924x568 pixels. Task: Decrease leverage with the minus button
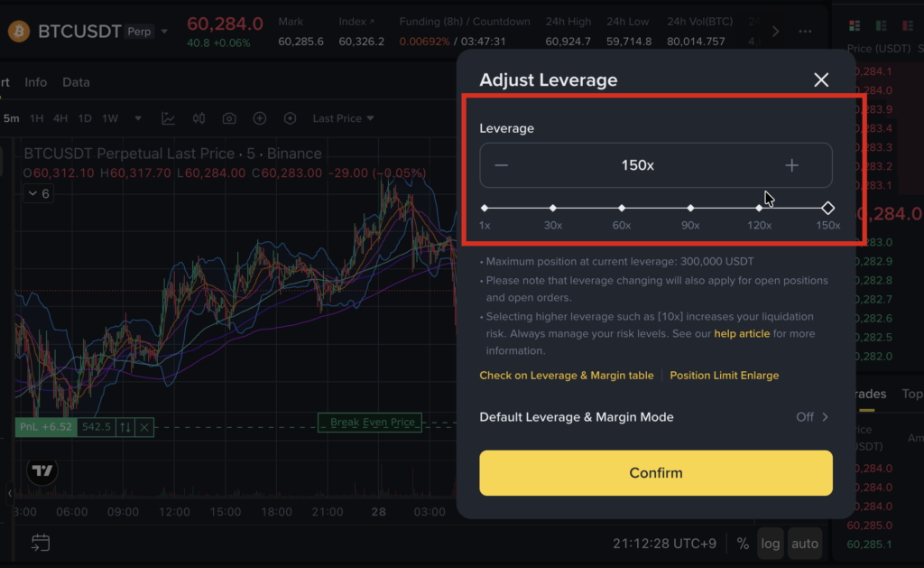pyautogui.click(x=502, y=165)
